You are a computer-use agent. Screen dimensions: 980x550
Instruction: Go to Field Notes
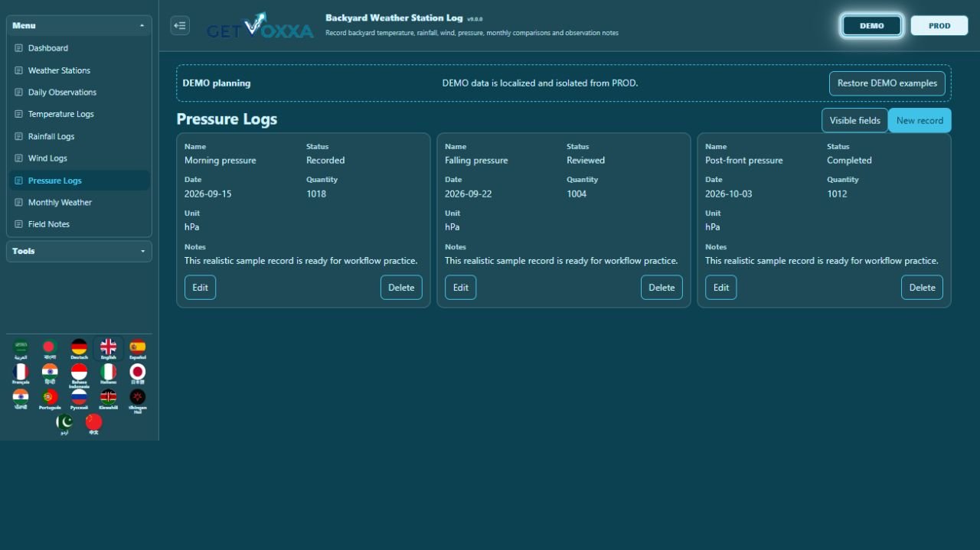tap(79, 224)
